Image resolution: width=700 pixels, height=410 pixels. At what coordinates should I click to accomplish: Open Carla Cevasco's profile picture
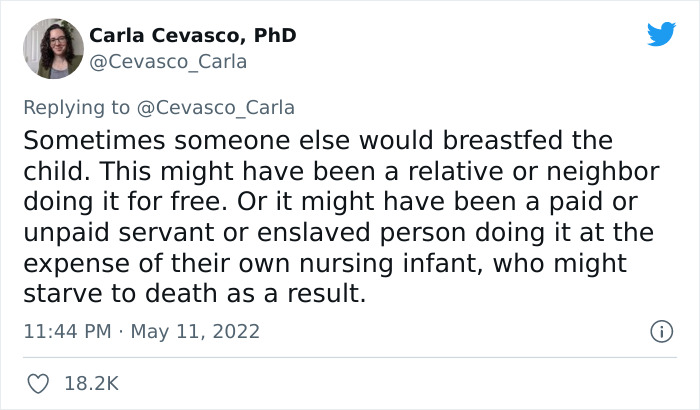point(52,48)
